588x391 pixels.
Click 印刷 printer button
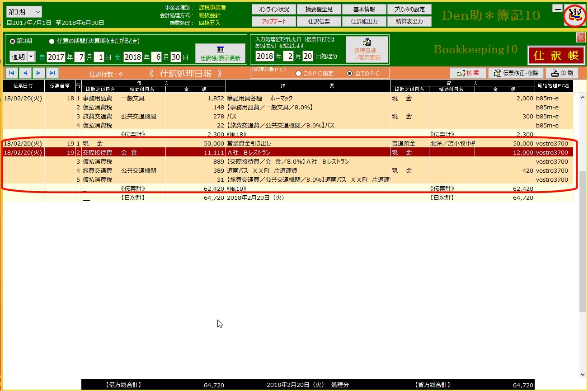(x=562, y=73)
